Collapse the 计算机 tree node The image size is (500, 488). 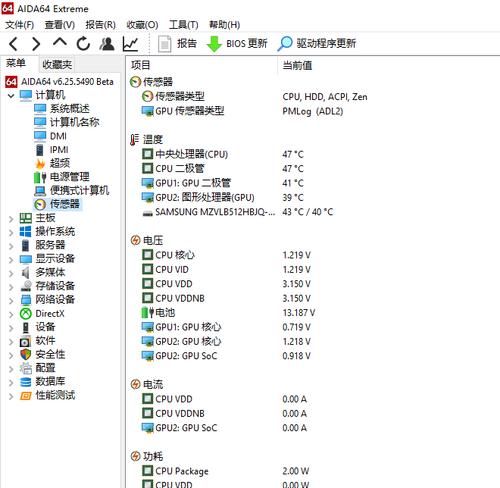click(11, 96)
